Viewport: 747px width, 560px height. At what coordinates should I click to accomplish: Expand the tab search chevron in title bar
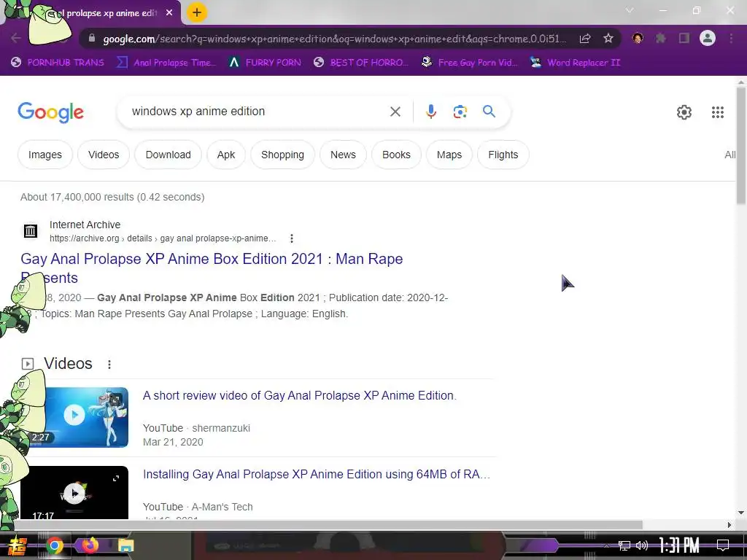pos(630,10)
